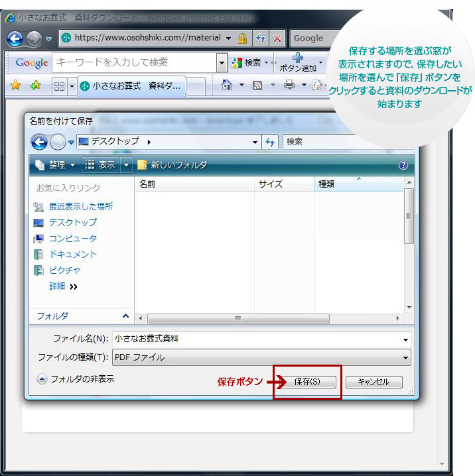Click the save dialog back arrow
The height and width of the screenshot is (476, 475).
coord(40,142)
